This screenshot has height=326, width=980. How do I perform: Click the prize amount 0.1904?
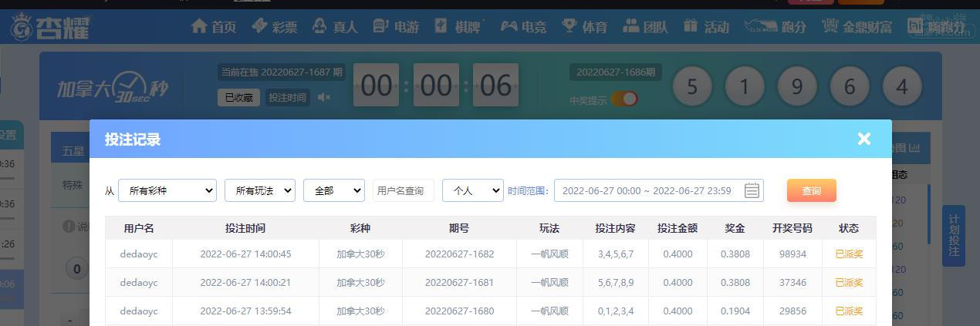click(x=735, y=311)
